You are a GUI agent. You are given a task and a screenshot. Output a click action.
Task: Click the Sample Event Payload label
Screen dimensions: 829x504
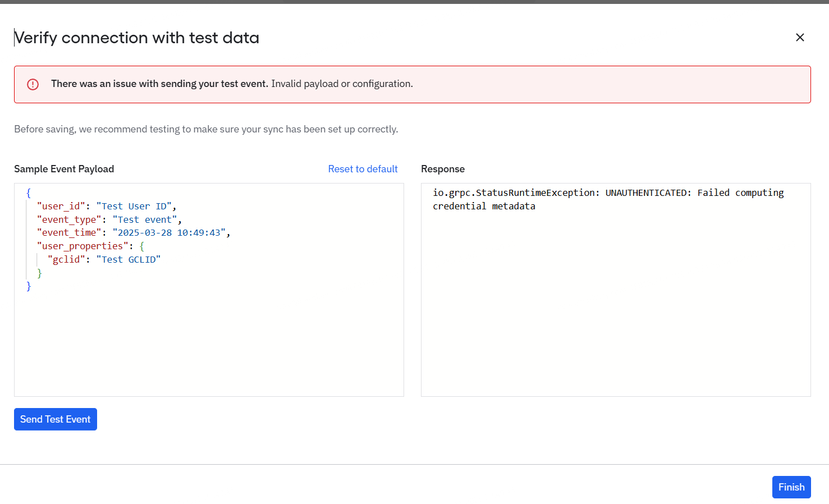point(64,169)
